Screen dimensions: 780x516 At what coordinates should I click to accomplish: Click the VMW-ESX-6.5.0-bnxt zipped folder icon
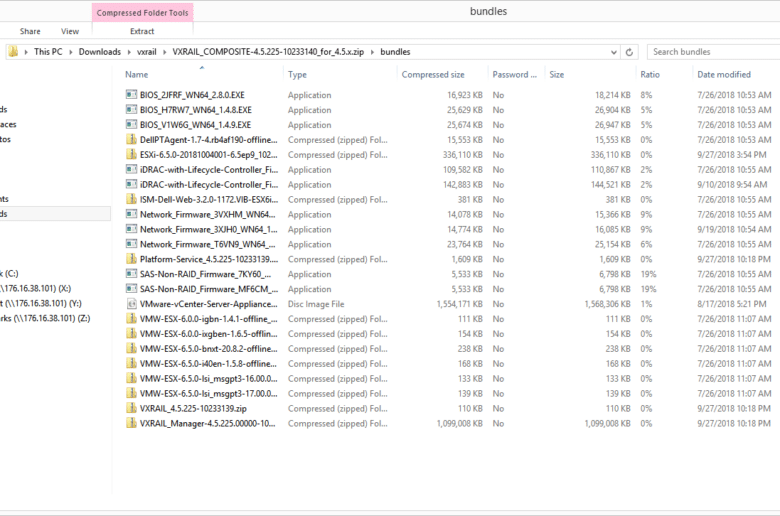[x=131, y=348]
